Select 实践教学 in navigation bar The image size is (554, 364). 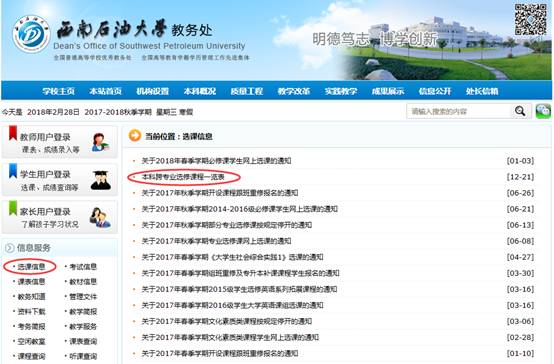pos(341,91)
